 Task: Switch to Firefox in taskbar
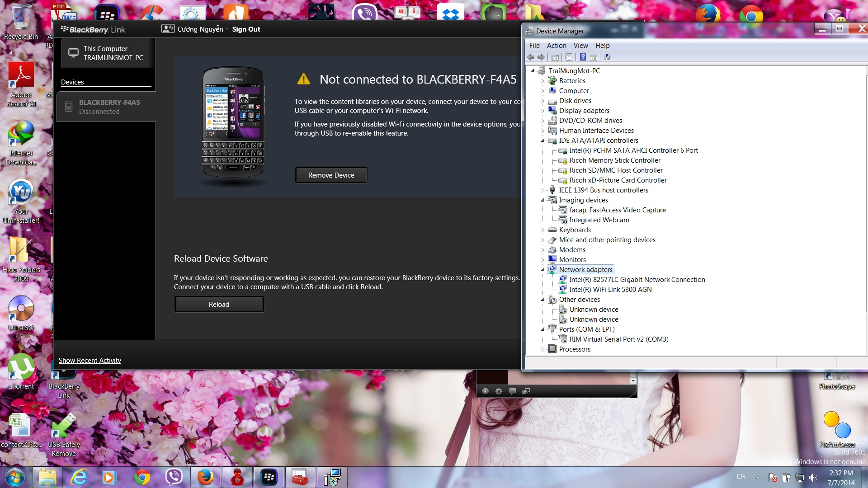tap(206, 478)
